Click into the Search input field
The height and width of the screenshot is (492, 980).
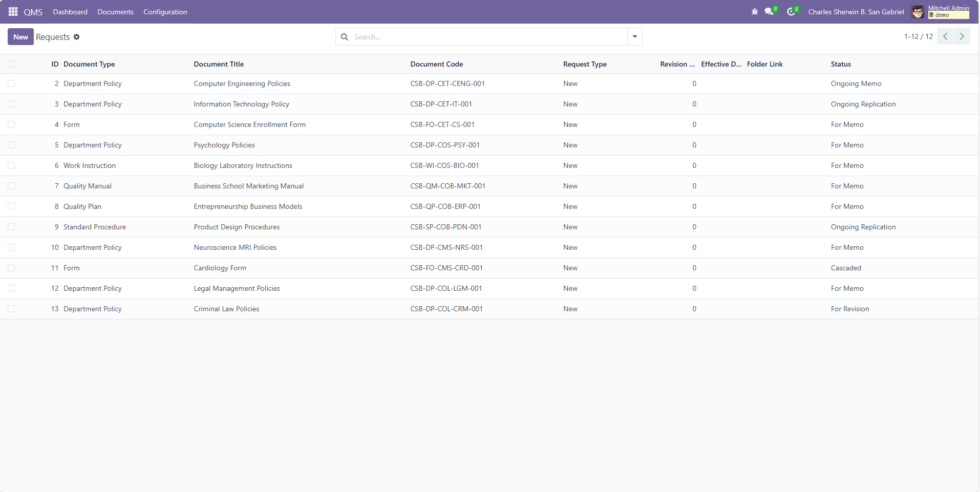(489, 37)
